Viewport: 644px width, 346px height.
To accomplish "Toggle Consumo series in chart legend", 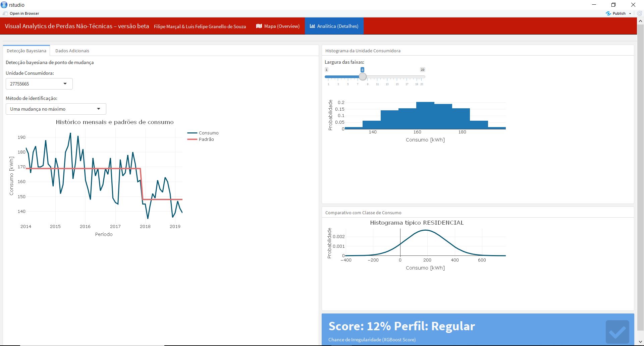I will point(203,133).
